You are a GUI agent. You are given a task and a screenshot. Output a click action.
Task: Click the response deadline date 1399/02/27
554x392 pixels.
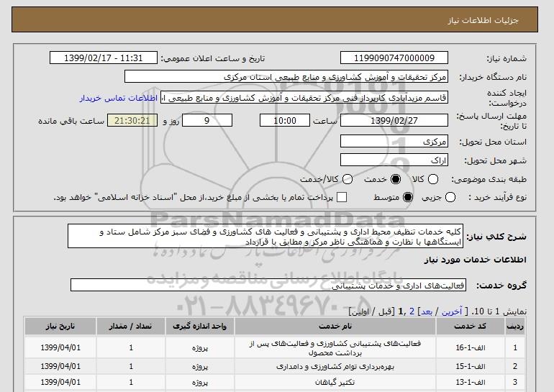[x=394, y=120]
